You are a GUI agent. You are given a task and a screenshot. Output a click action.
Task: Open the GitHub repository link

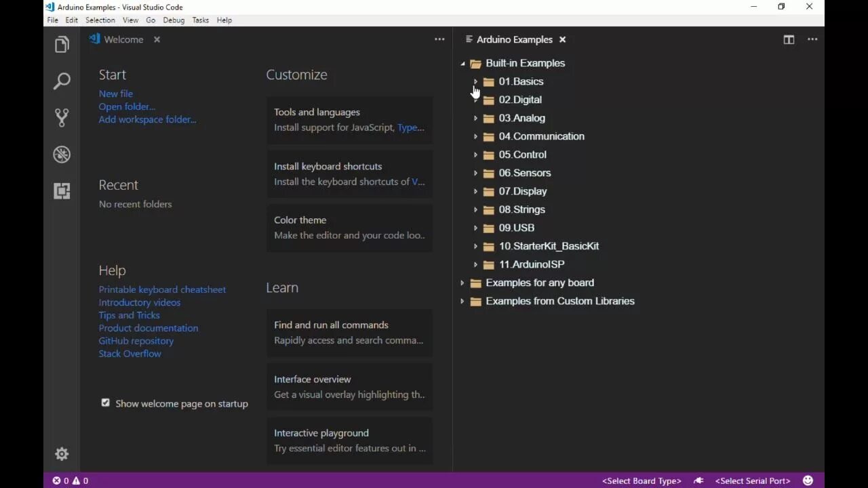pos(136,341)
